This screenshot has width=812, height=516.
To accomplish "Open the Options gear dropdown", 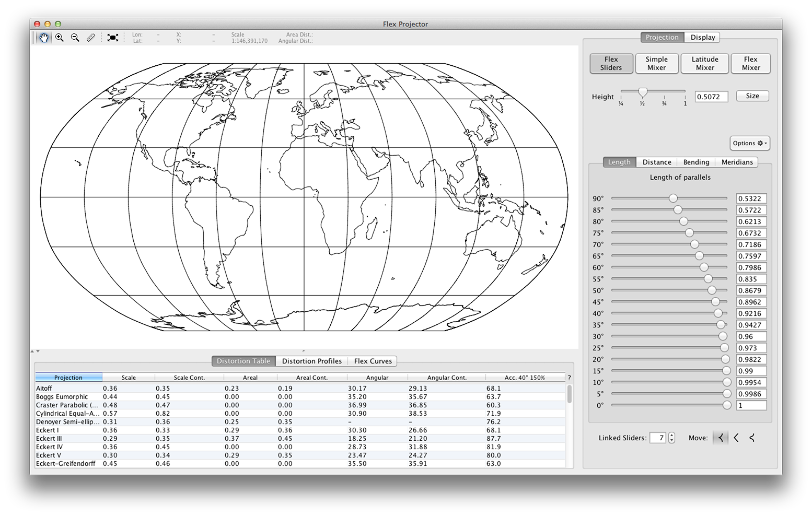I will point(750,143).
